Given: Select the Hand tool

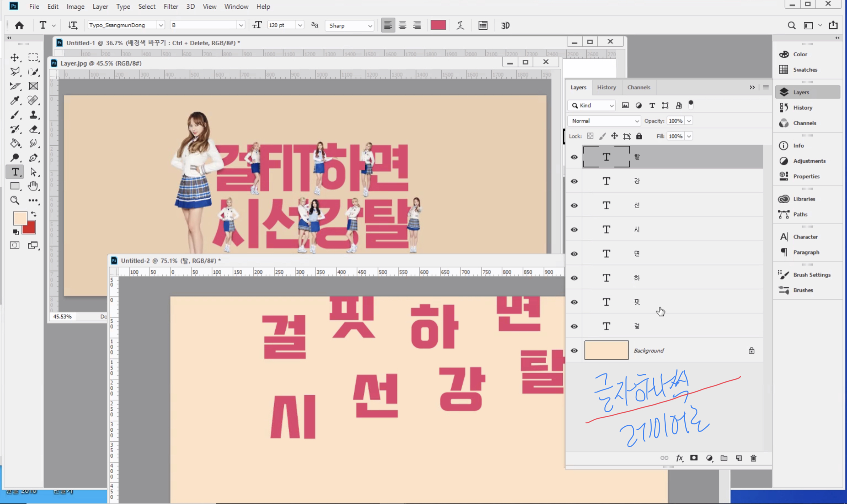Looking at the screenshot, I should tap(34, 186).
